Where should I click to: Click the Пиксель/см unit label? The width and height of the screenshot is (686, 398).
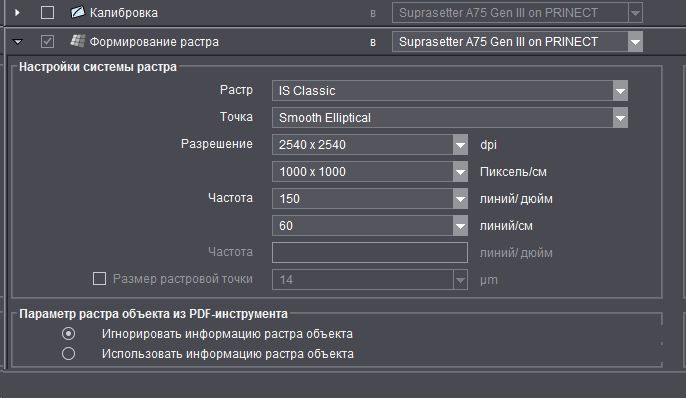click(513, 172)
